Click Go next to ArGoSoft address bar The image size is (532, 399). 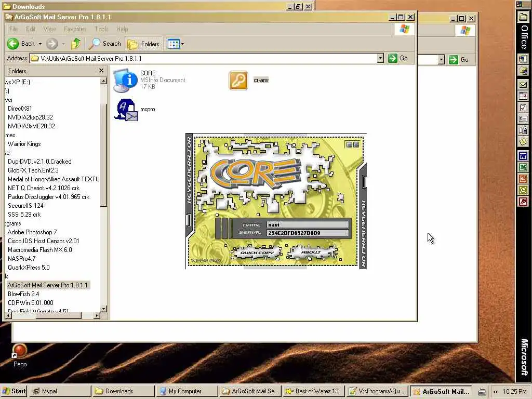point(398,58)
